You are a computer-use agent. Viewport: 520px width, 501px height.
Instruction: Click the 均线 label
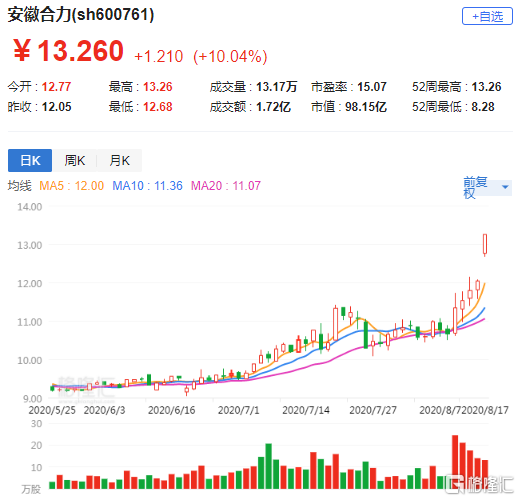tap(20, 186)
